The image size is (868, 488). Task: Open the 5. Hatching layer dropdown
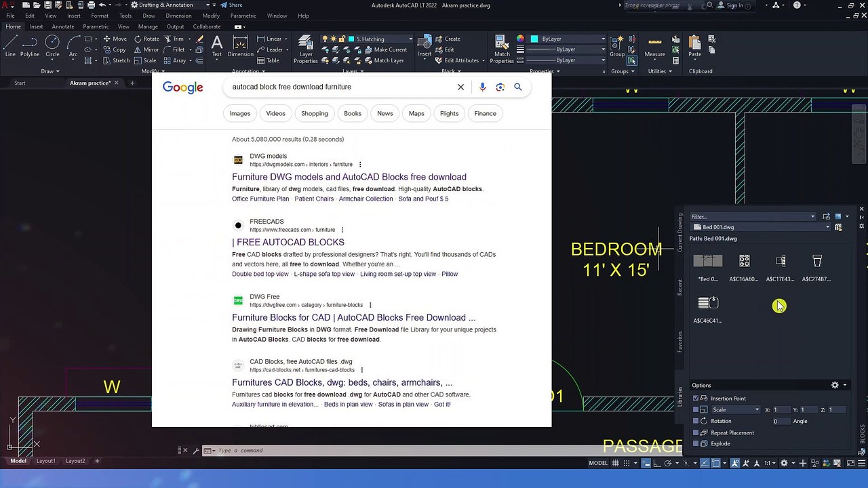pos(380,39)
